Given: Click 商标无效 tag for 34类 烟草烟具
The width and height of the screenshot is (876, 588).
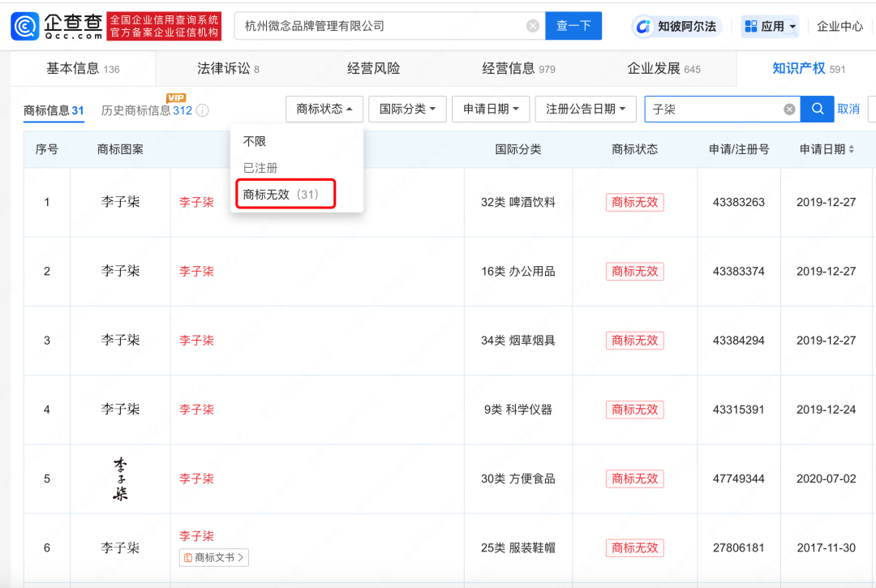Looking at the screenshot, I should 634,341.
